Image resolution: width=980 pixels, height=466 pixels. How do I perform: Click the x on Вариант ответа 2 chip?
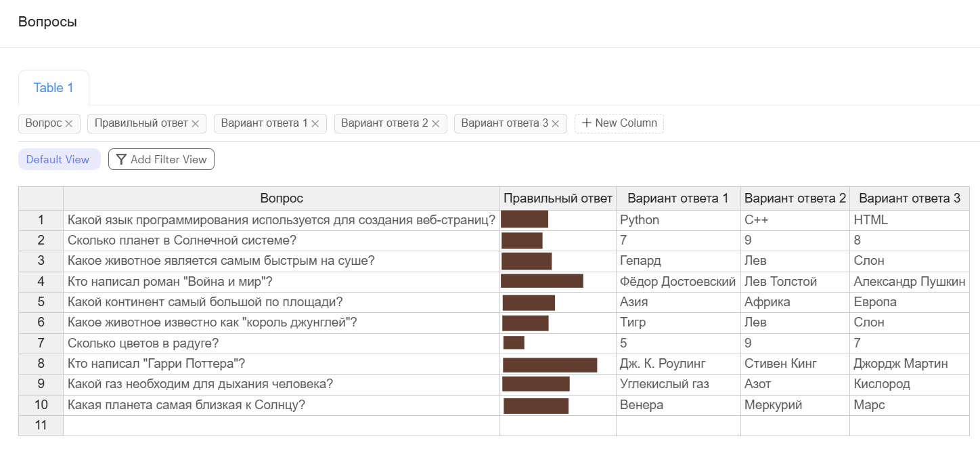pyautogui.click(x=435, y=124)
